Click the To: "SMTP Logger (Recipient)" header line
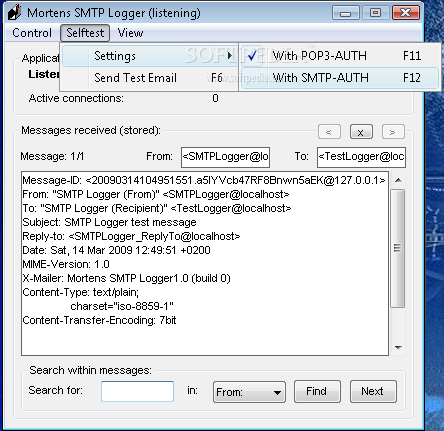Screen dimensions: 444x431 [157, 208]
